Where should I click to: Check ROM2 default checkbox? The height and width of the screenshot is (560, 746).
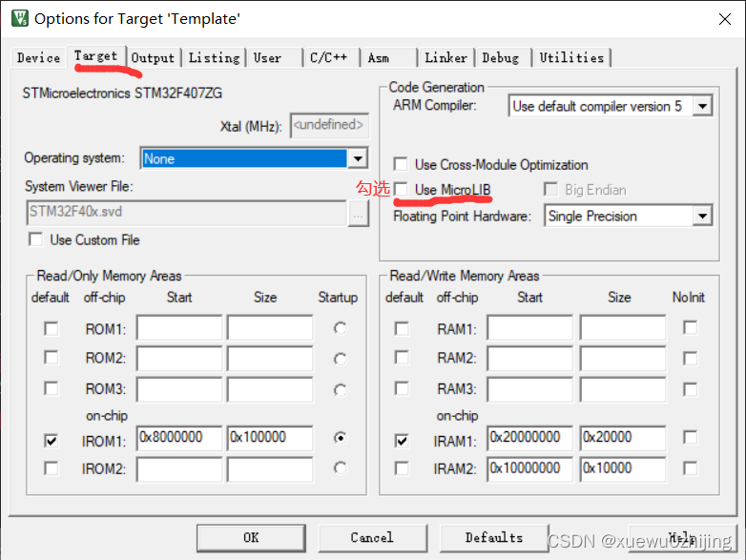coord(52,358)
